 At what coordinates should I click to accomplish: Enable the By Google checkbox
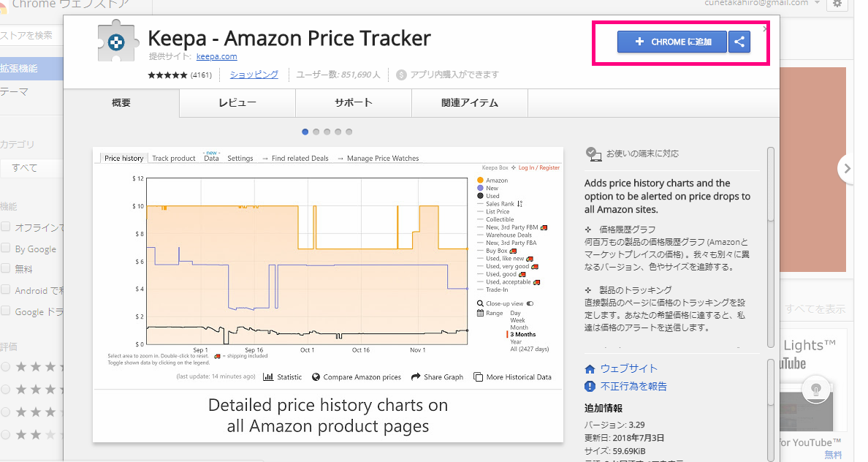pos(6,249)
